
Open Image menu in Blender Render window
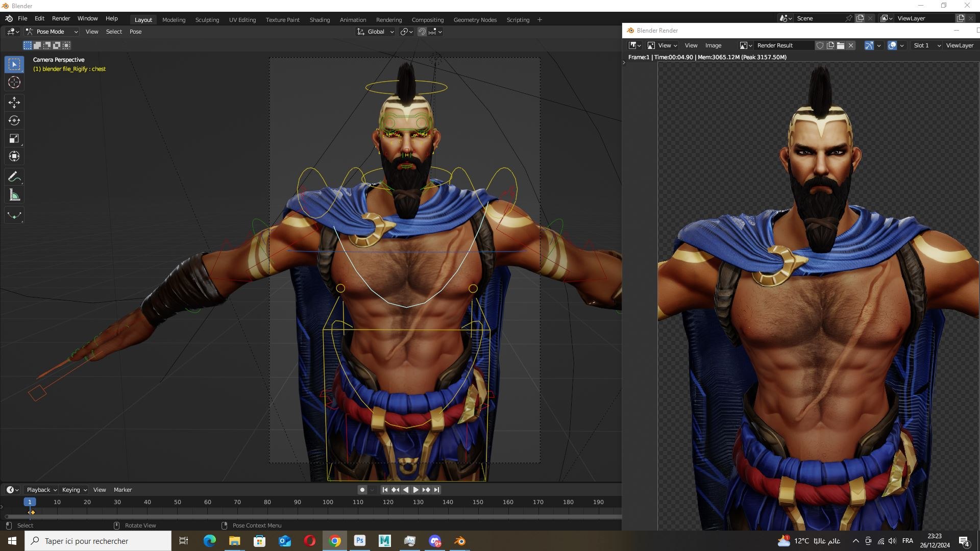point(713,45)
